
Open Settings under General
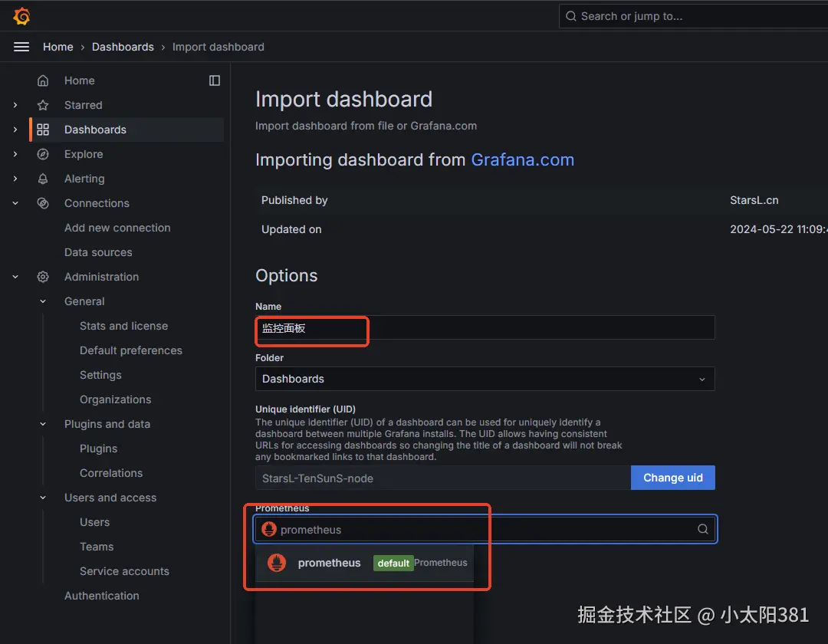[x=100, y=375]
